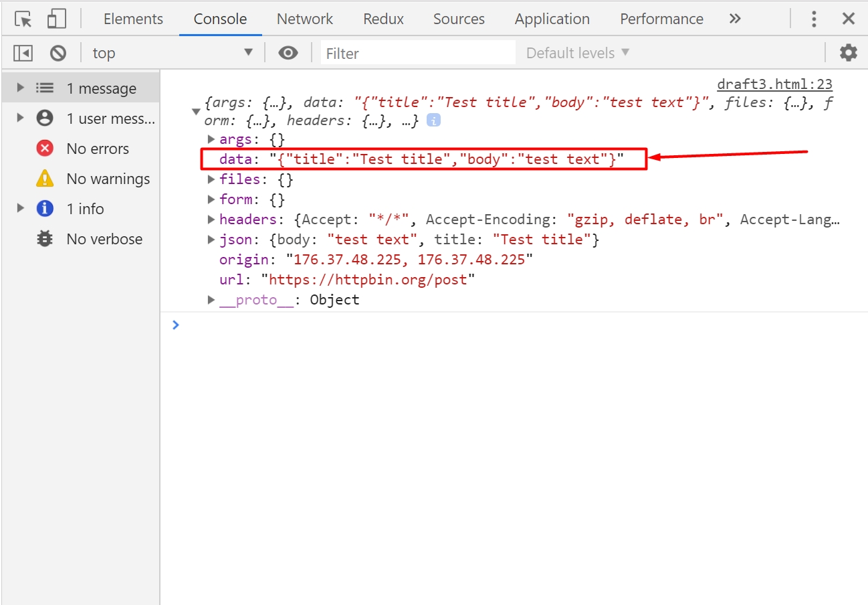Select the No verbose filter
This screenshot has height=605, width=868.
(104, 239)
